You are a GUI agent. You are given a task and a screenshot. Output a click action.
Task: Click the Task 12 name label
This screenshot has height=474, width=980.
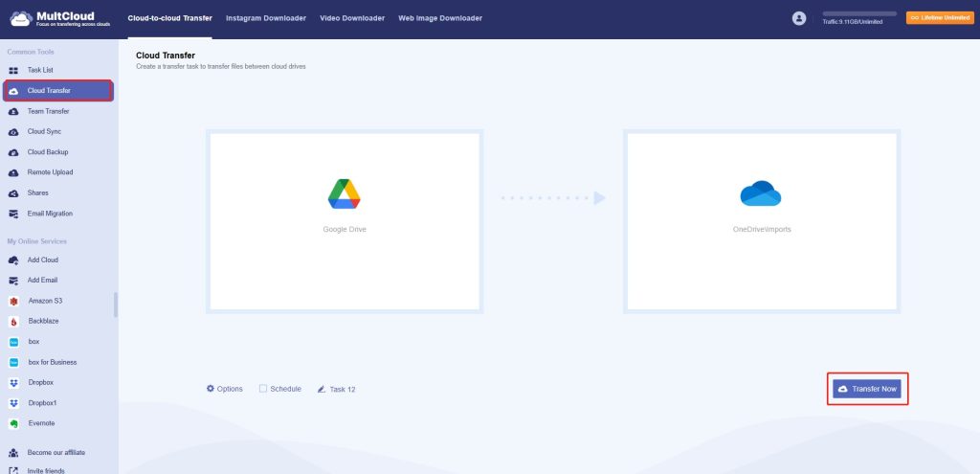pyautogui.click(x=343, y=389)
